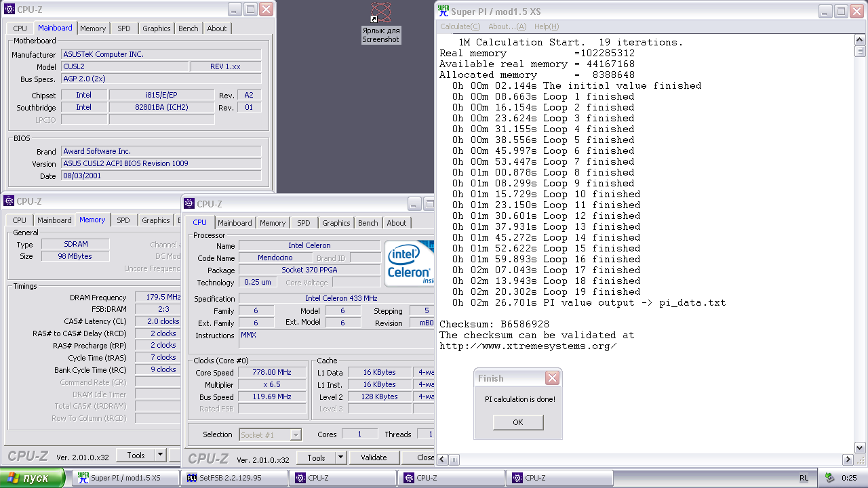
Task: Click CPU-Z Memory window title bar icon
Action: (8, 201)
